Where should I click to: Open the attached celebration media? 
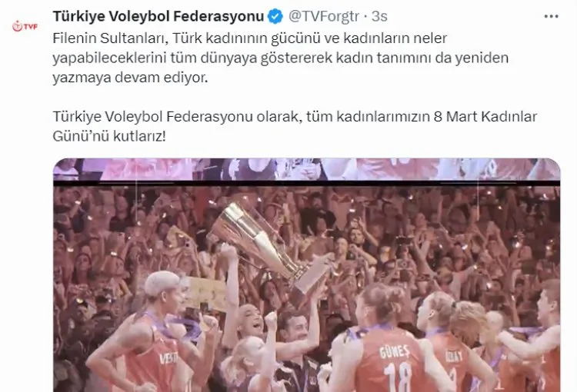coord(307,275)
